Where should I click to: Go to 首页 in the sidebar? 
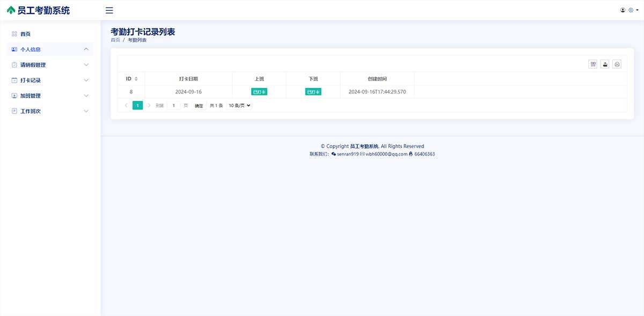(x=25, y=34)
